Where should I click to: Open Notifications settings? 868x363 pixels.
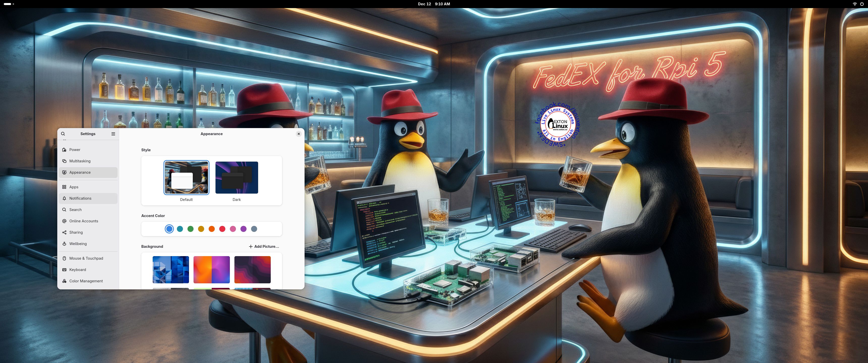pyautogui.click(x=88, y=198)
